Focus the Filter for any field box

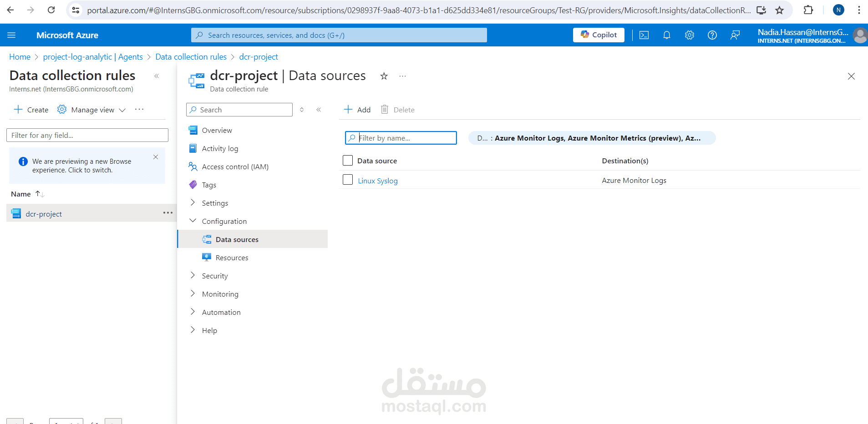click(x=87, y=135)
